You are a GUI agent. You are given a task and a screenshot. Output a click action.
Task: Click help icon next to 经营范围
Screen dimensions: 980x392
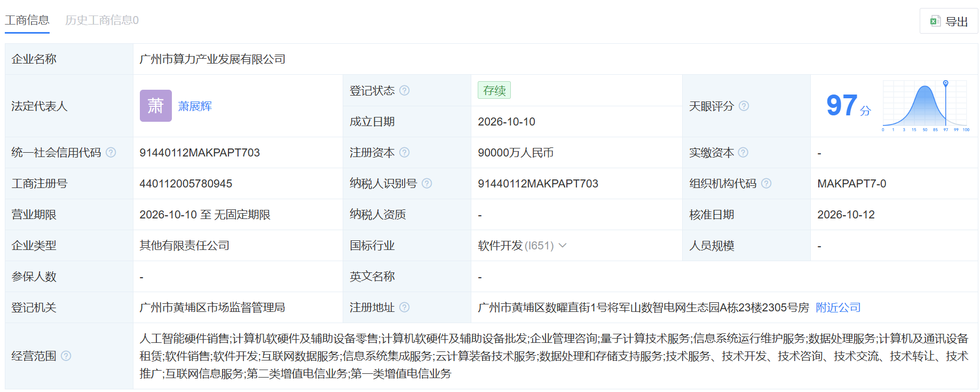point(66,356)
